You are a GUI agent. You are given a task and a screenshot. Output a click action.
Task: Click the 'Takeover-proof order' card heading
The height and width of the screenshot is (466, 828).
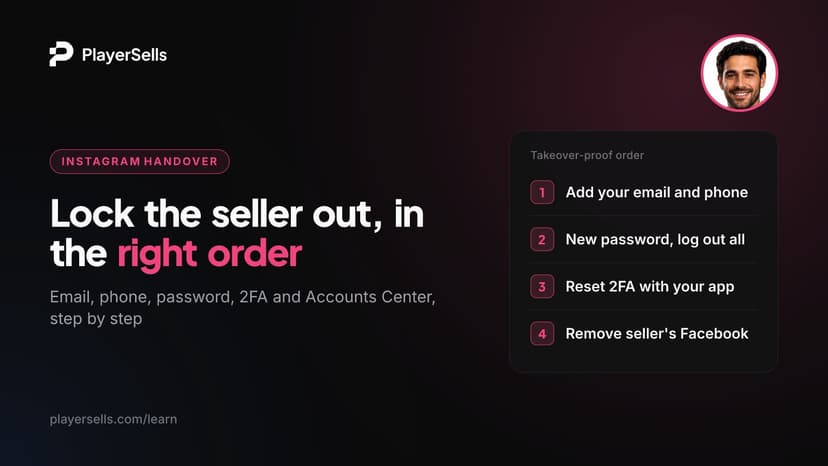coord(587,155)
